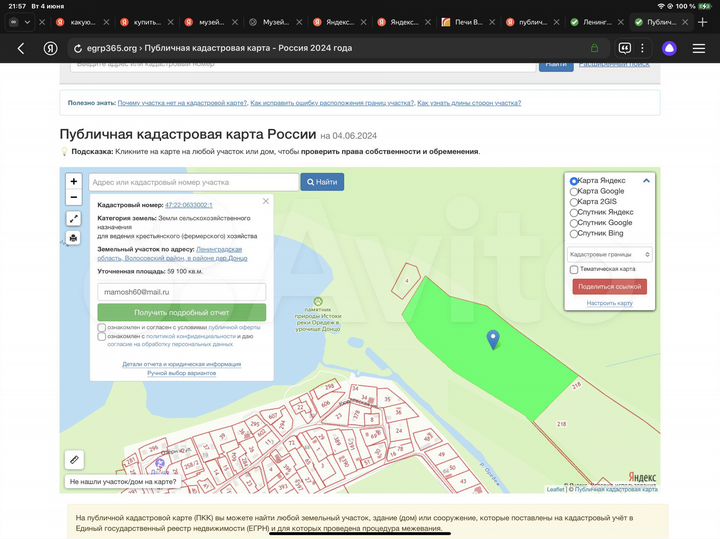Open 'Как узнать длины сторон участка' link
Viewport: 720px width, 539px height.
pos(469,103)
